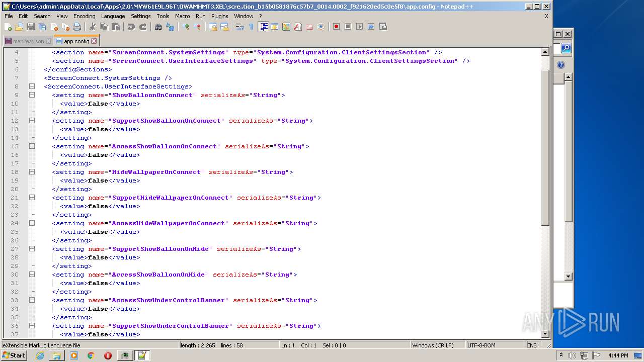Viewport: 644px width, 362px height.
Task: Collapse fold marker at line 21
Action: (32, 198)
